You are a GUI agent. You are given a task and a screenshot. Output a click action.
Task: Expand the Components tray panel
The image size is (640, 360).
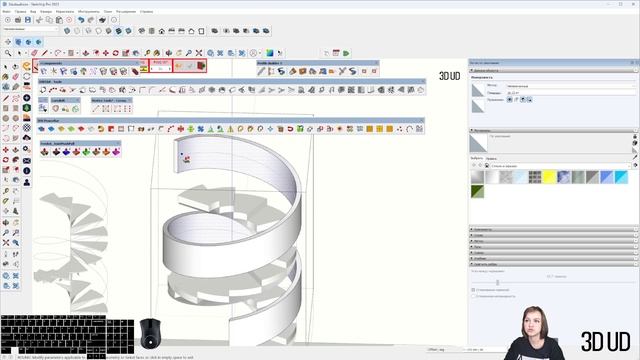click(x=554, y=230)
